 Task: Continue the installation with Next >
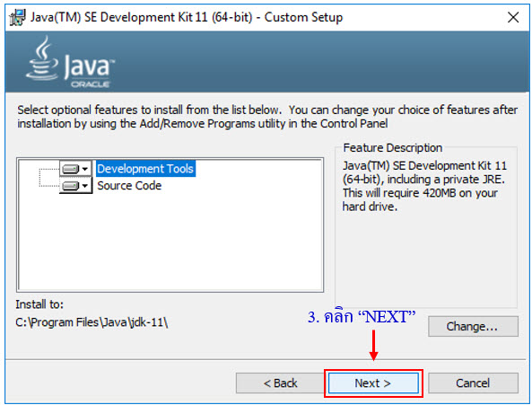click(373, 383)
